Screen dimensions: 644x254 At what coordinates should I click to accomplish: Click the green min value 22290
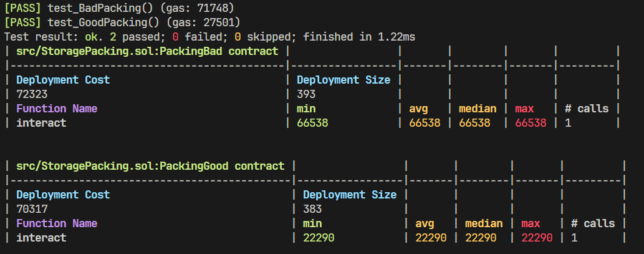tap(319, 238)
